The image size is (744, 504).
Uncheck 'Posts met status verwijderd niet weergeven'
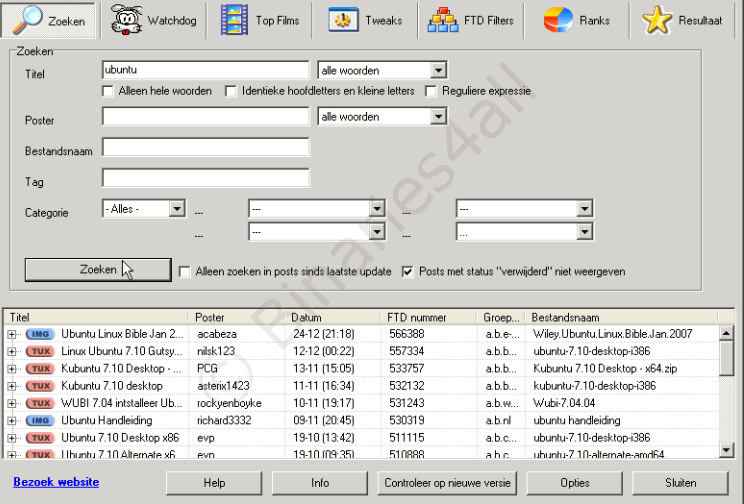point(408,272)
